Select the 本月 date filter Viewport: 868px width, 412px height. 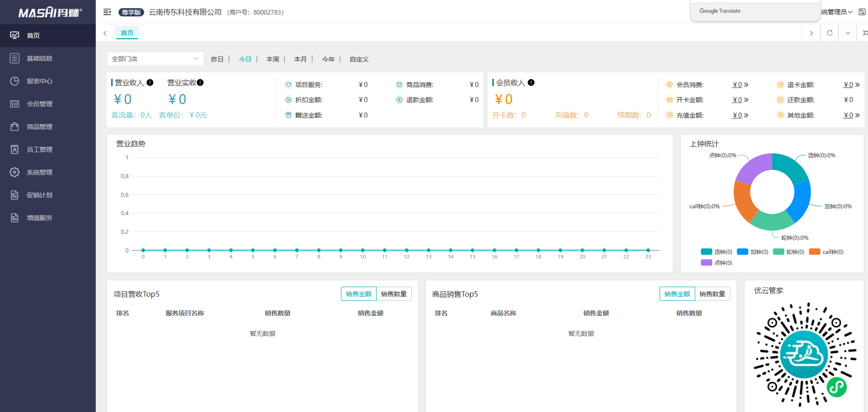click(300, 59)
